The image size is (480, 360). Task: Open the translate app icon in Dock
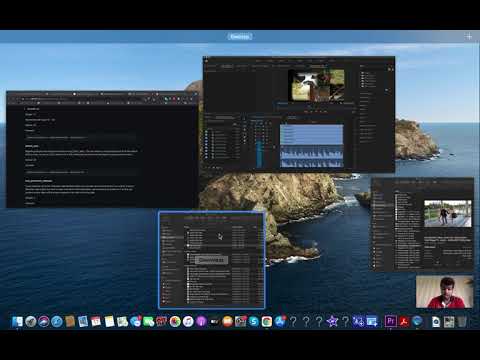pos(359,322)
